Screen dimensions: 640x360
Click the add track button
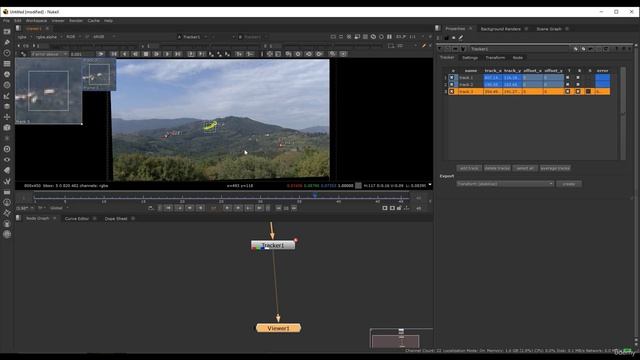pyautogui.click(x=469, y=168)
